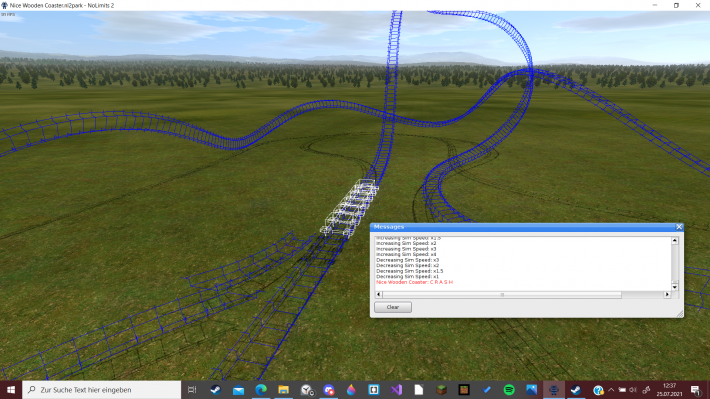Launch Microsoft Edge from taskbar
This screenshot has height=399, width=710.
(261, 389)
